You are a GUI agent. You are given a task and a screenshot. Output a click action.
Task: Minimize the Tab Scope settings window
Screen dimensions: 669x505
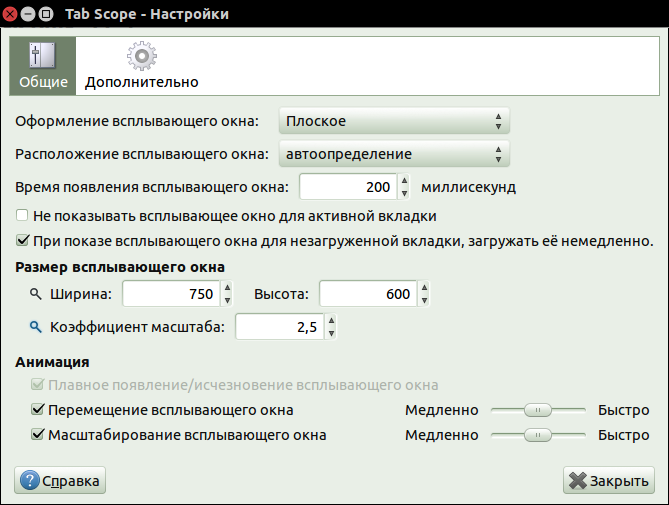coord(28,14)
